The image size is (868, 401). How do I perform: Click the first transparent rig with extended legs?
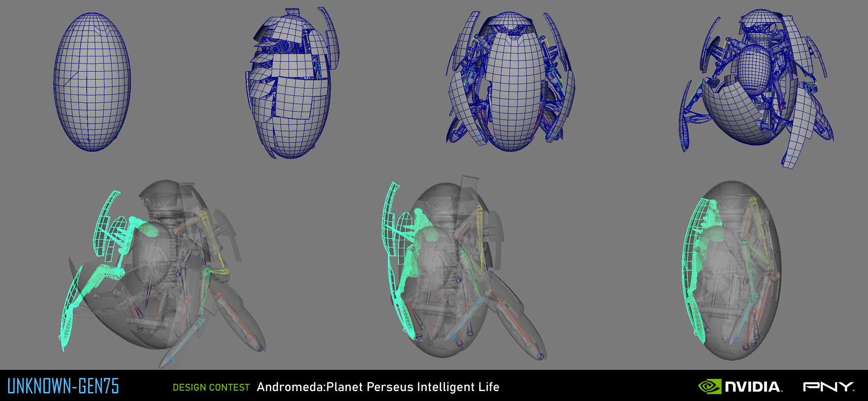coord(163,273)
